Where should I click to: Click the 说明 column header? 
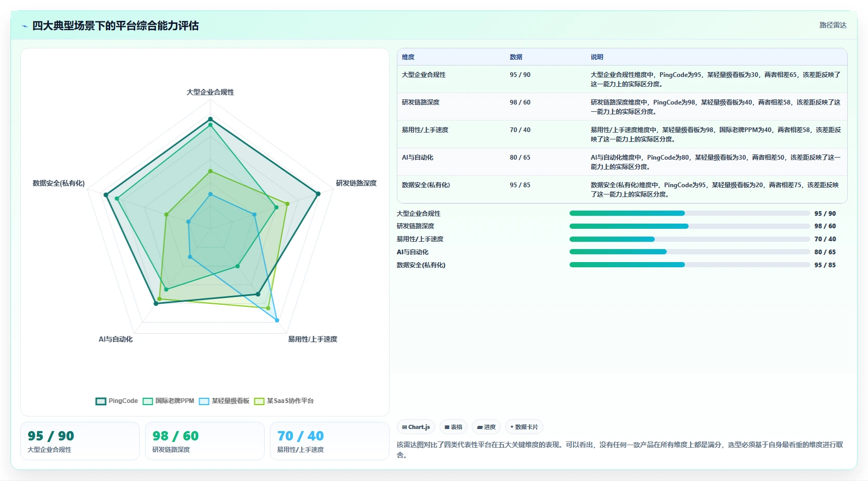[597, 57]
